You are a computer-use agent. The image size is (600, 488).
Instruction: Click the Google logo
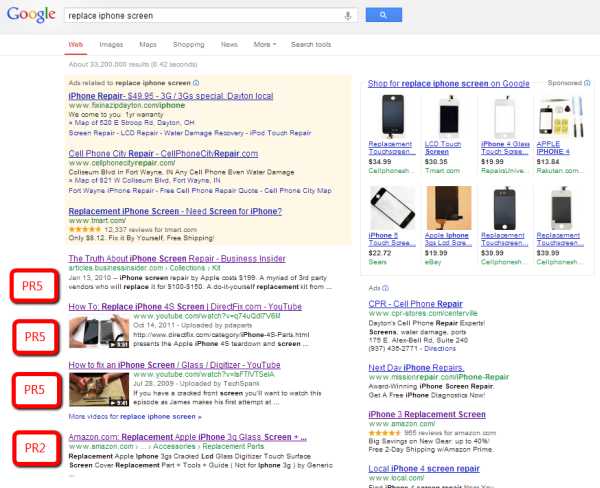pos(31,15)
